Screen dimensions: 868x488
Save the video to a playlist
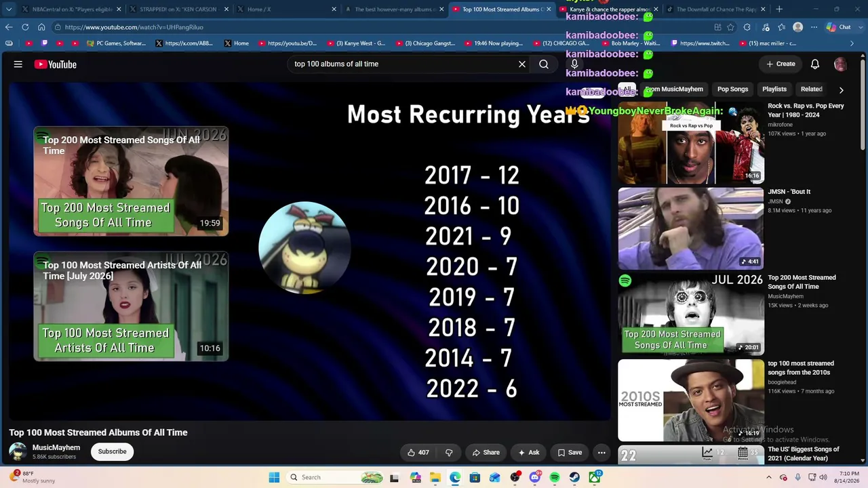click(x=570, y=452)
